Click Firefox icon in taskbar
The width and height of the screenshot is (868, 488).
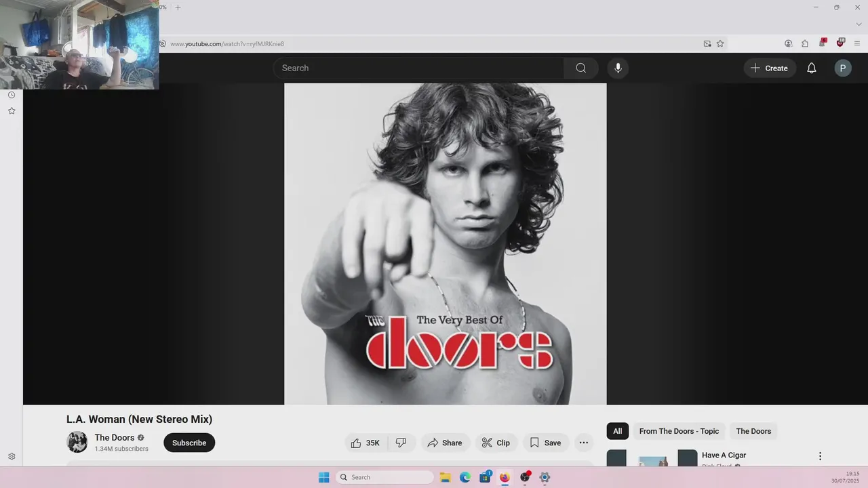click(505, 477)
